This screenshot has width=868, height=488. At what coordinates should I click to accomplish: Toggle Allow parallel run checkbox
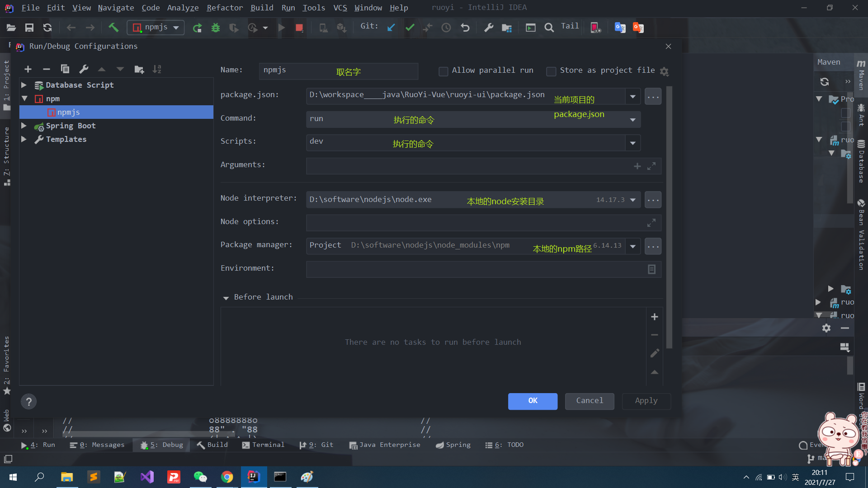click(x=443, y=71)
